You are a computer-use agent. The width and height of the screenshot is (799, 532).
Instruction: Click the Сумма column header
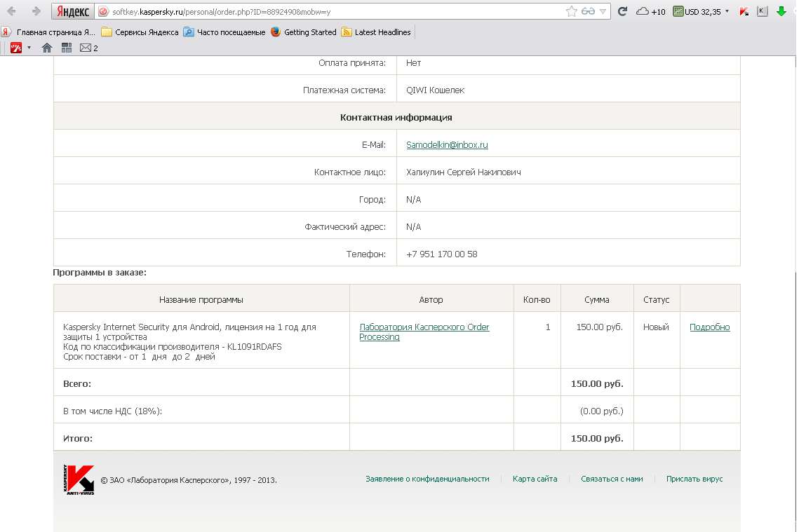point(597,300)
